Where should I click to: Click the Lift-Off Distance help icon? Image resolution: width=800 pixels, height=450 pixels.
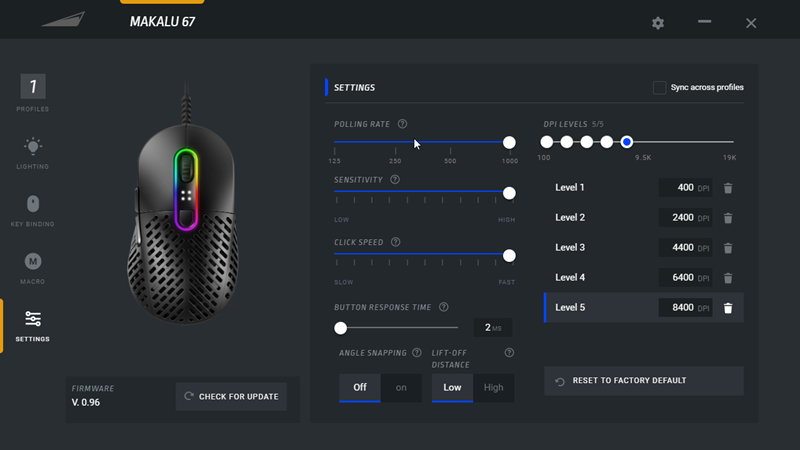point(509,353)
